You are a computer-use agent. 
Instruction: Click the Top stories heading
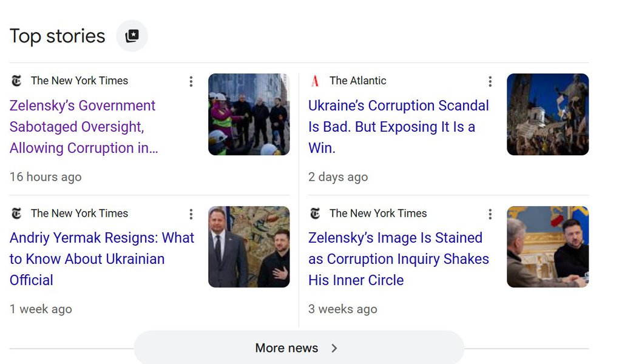(x=58, y=36)
